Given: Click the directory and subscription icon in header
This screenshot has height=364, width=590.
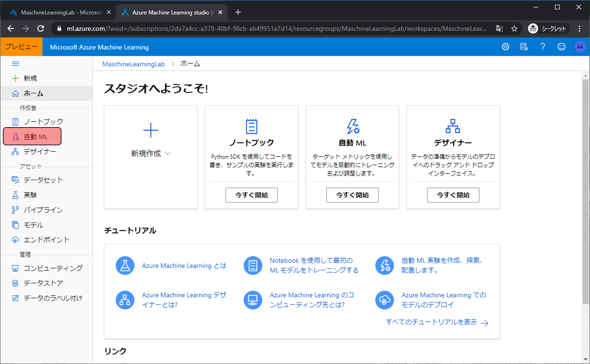Looking at the screenshot, I should coord(524,47).
